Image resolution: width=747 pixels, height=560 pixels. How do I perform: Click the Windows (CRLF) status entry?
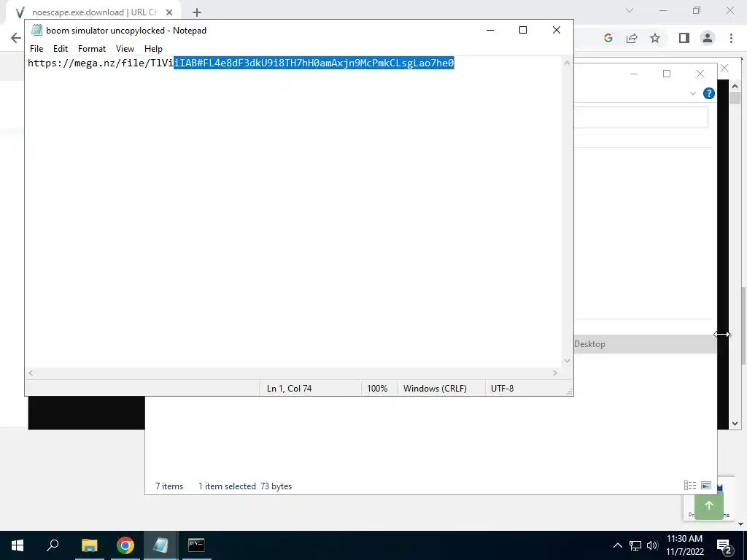click(435, 389)
